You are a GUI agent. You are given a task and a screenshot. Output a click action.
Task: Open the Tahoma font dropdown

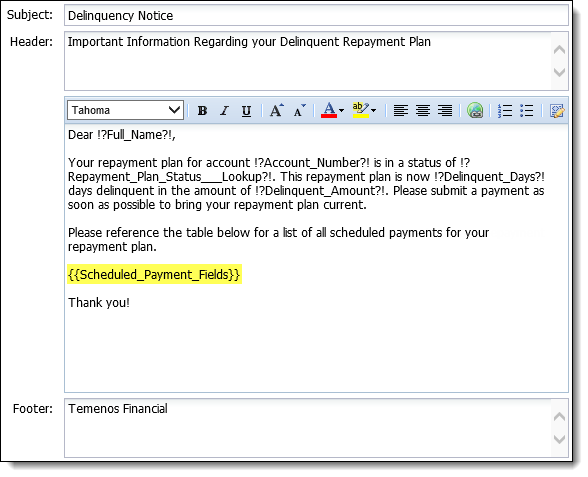[125, 110]
